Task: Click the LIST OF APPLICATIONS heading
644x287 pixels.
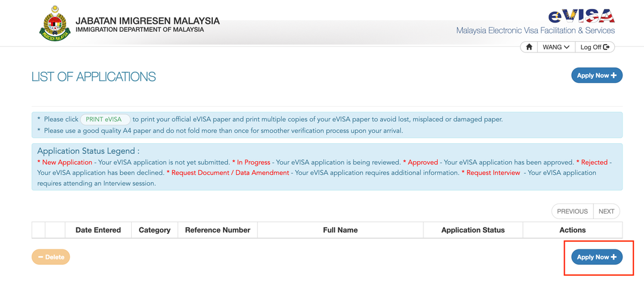Action: tap(94, 76)
